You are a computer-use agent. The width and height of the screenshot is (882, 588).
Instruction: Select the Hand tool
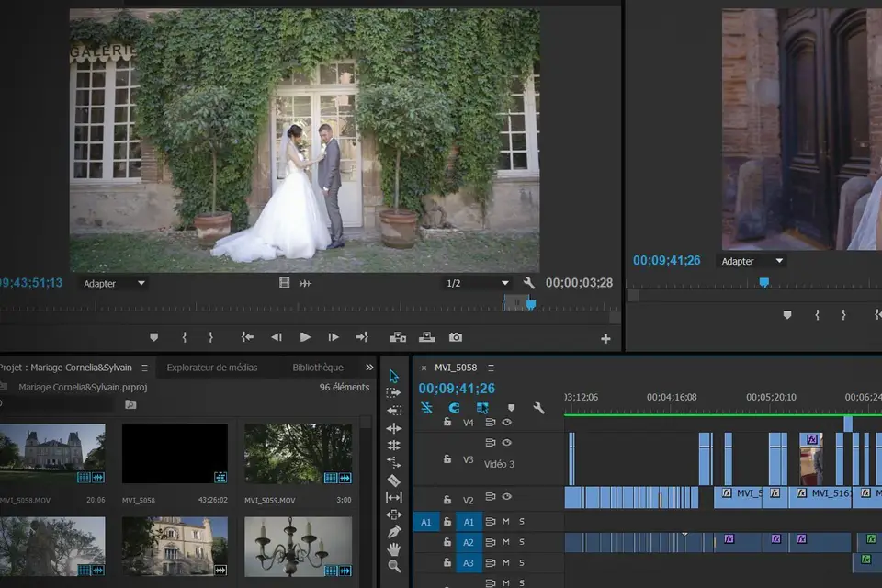tap(394, 549)
